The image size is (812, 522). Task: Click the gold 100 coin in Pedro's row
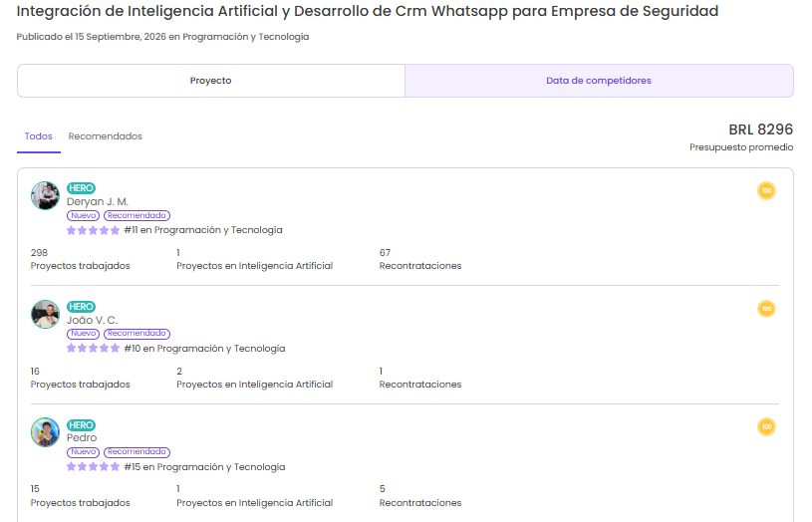pyautogui.click(x=766, y=426)
